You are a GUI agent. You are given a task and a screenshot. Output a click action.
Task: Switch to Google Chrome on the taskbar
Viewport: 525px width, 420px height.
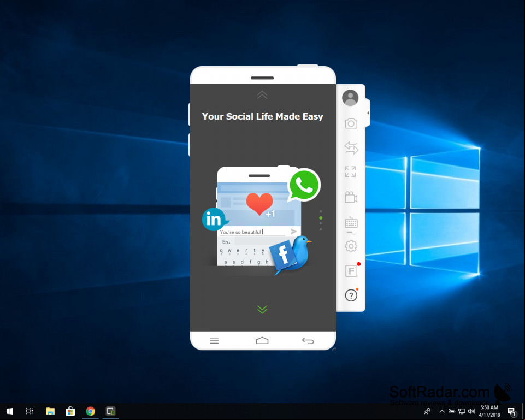pos(90,411)
